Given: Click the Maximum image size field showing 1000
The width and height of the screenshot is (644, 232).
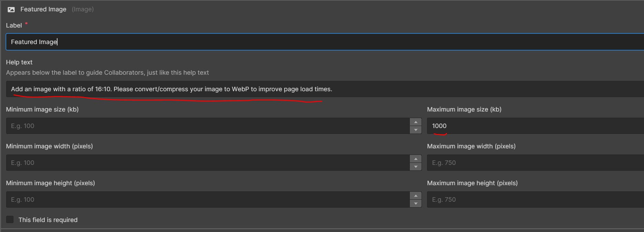Looking at the screenshot, I should (534, 126).
